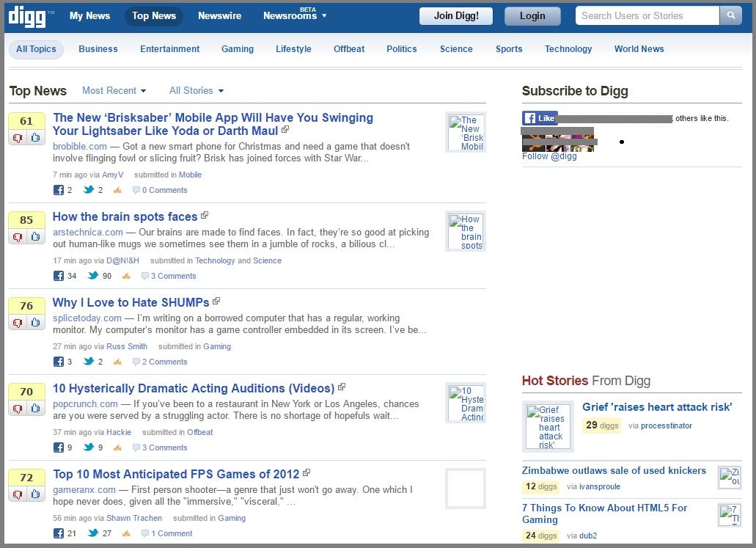The width and height of the screenshot is (756, 548).
Task: Open the Mobile category link under Brisksaber
Action: [190, 175]
